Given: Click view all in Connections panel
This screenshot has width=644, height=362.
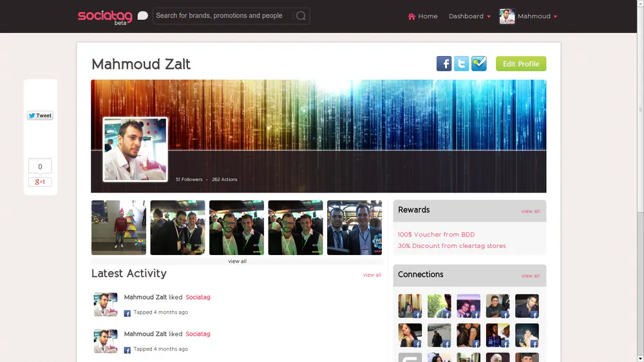Looking at the screenshot, I should pos(530,276).
